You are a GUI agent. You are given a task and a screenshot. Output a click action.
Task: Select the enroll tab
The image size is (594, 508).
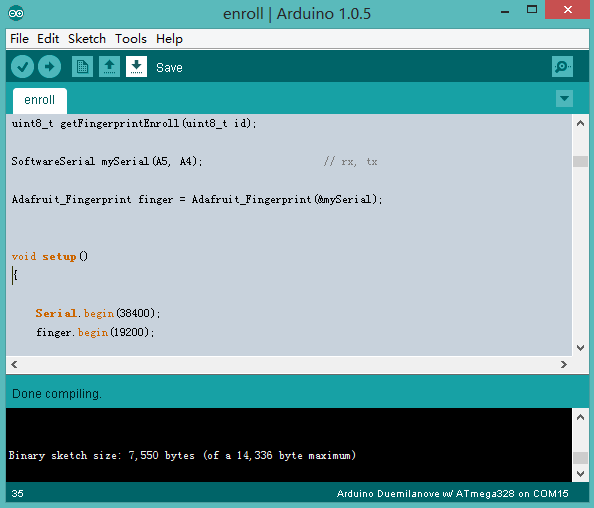point(40,100)
